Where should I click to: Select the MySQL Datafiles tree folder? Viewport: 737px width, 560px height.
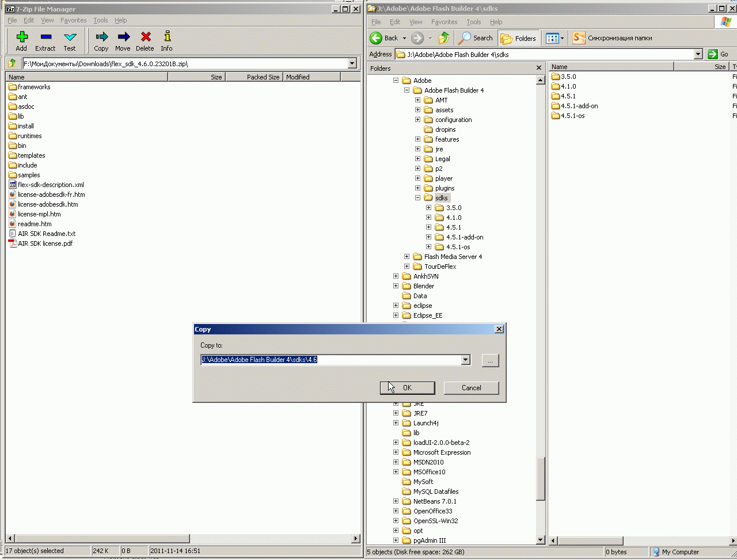pyautogui.click(x=431, y=492)
